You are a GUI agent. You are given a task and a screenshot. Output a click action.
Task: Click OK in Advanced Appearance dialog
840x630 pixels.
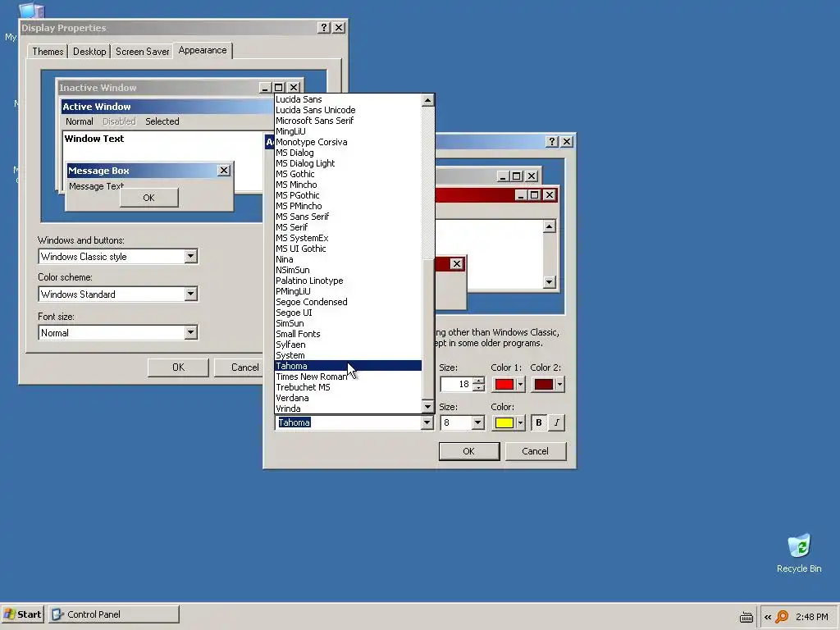[x=468, y=451]
